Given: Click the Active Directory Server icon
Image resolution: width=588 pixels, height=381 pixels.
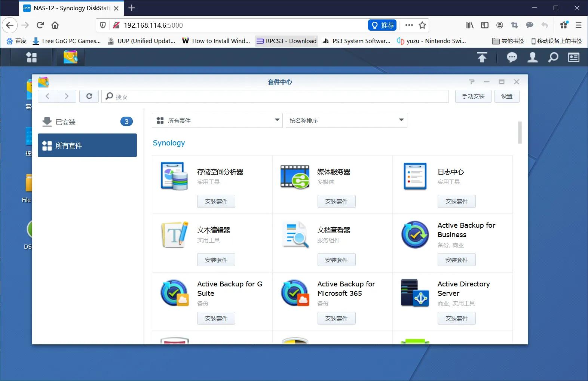Looking at the screenshot, I should pos(415,293).
